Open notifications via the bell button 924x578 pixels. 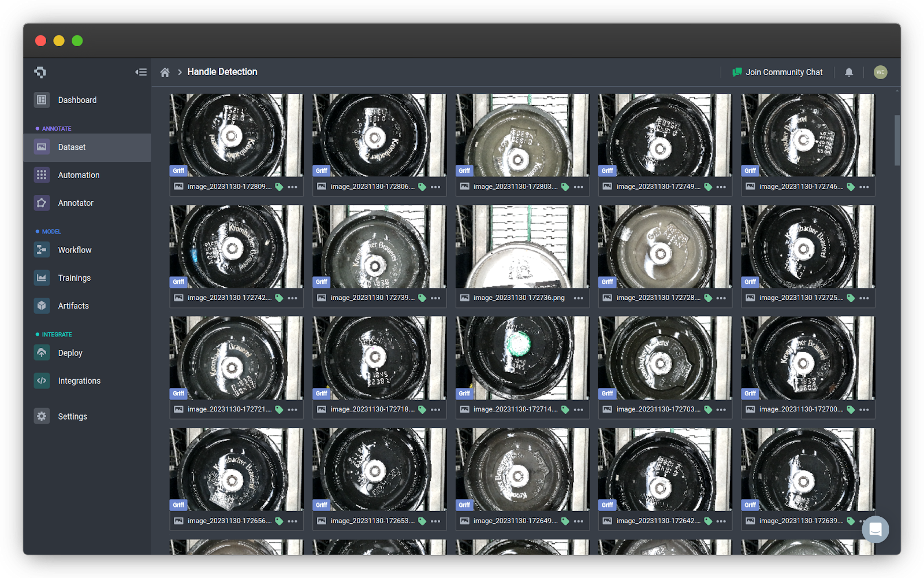click(x=849, y=72)
